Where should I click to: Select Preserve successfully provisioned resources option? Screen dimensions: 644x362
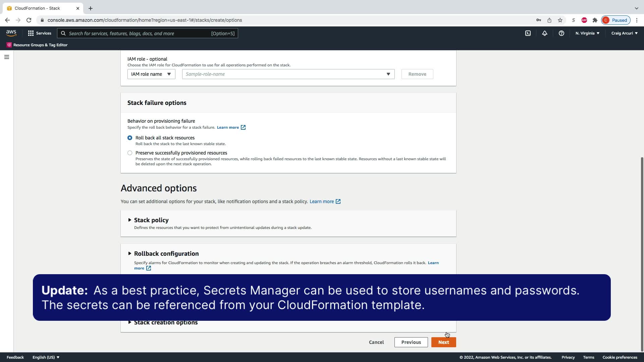(130, 153)
